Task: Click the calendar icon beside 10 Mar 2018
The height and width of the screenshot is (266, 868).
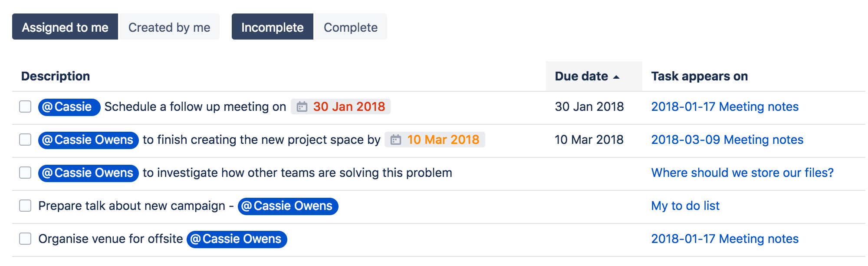Action: pos(396,140)
